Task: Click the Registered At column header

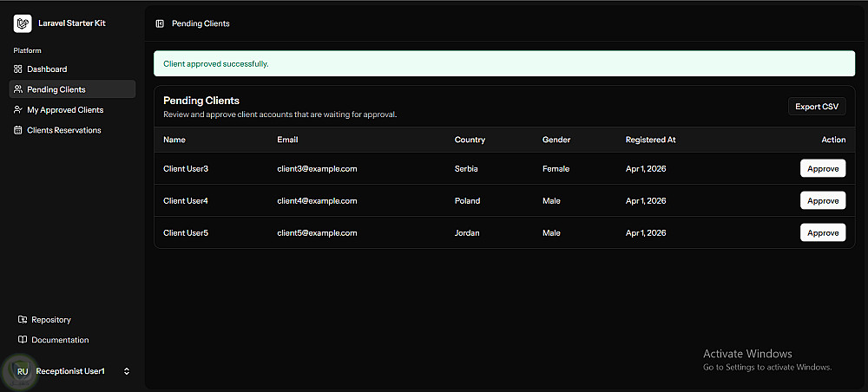Action: point(650,140)
